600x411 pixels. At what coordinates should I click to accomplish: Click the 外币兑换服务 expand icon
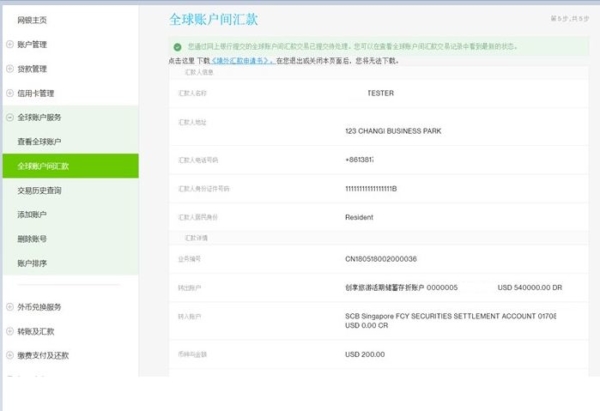(x=10, y=307)
